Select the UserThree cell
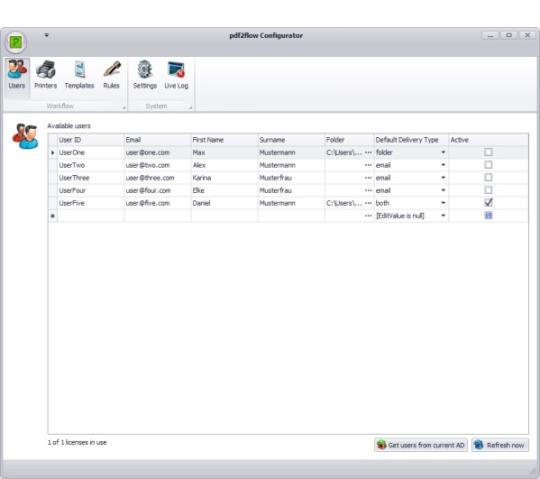540x479 pixels. (90, 178)
